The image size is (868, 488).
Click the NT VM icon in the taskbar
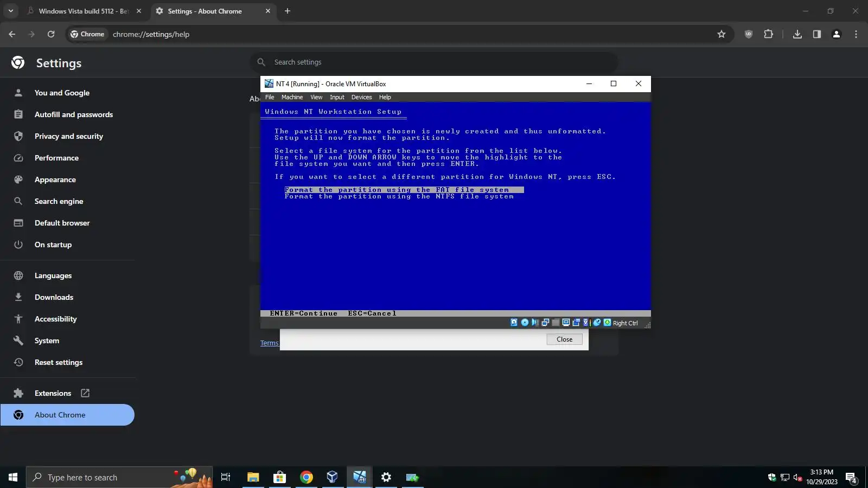coord(359,477)
